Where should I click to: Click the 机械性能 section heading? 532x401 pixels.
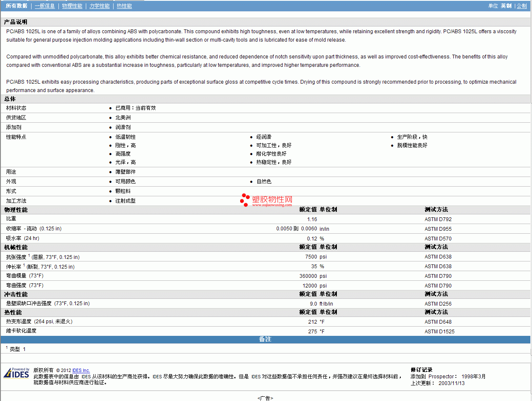(x=16, y=248)
